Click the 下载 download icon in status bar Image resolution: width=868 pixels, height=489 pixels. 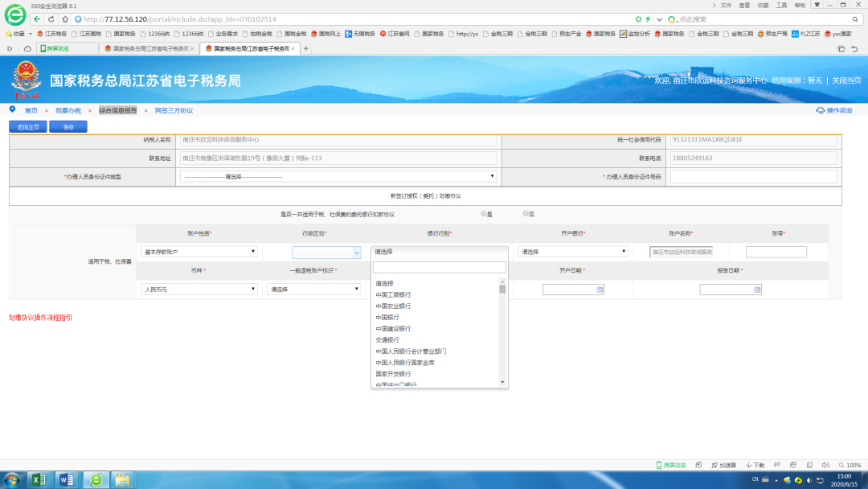[x=755, y=465]
